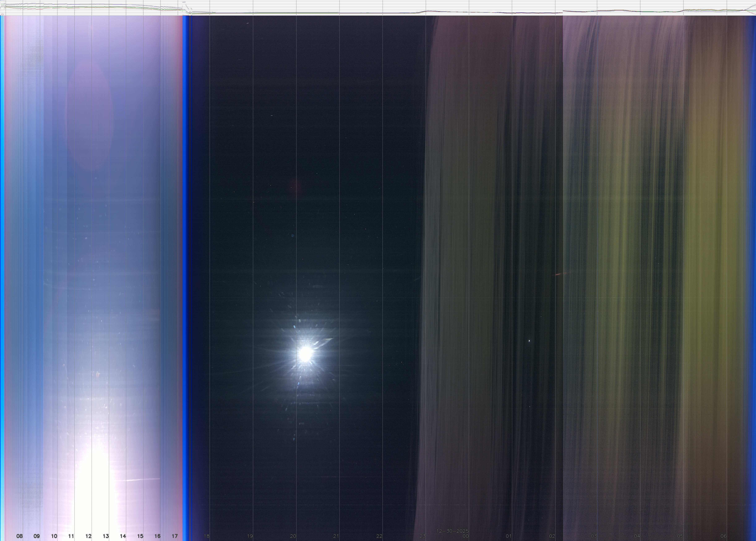This screenshot has height=541, width=756.
Task: Click the overexposed white sun glare
Action: 96,490
